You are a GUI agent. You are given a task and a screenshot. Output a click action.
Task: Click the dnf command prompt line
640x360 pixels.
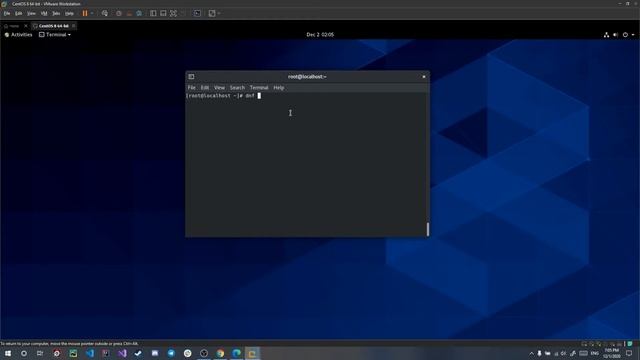223,96
